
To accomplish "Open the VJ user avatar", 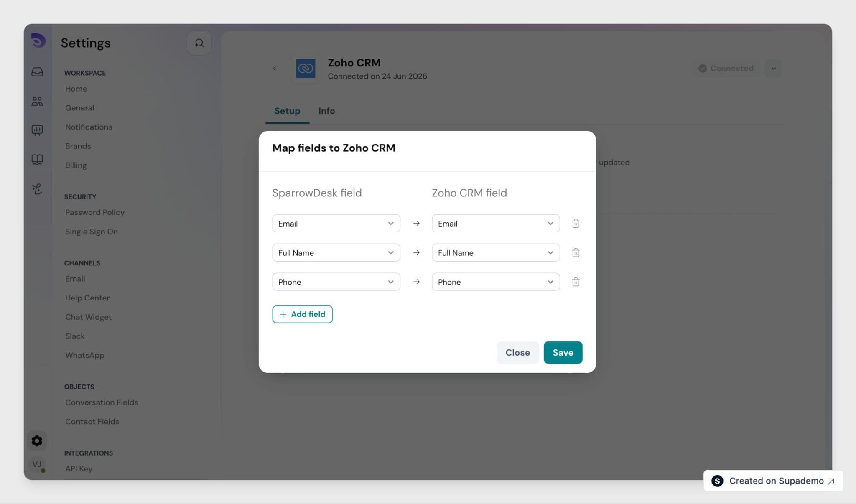I will (37, 464).
